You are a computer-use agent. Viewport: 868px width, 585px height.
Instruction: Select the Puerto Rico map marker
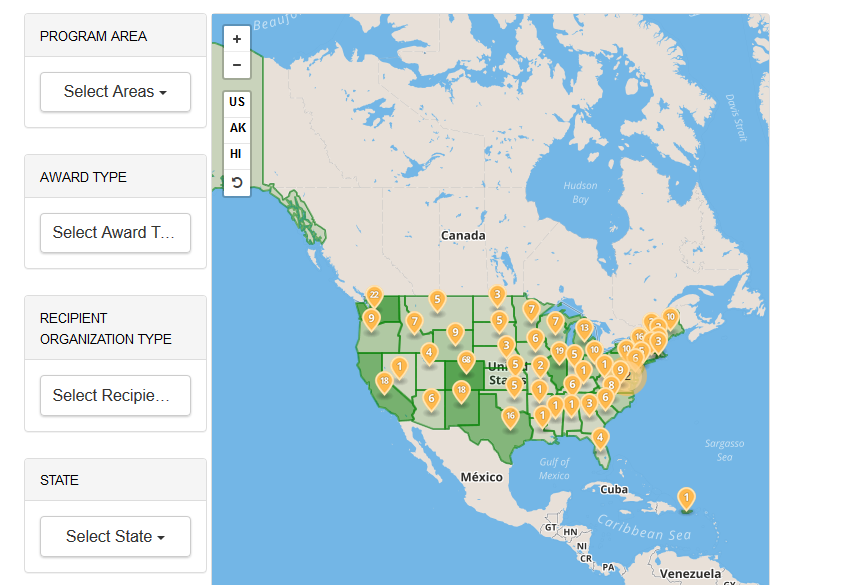tap(686, 497)
